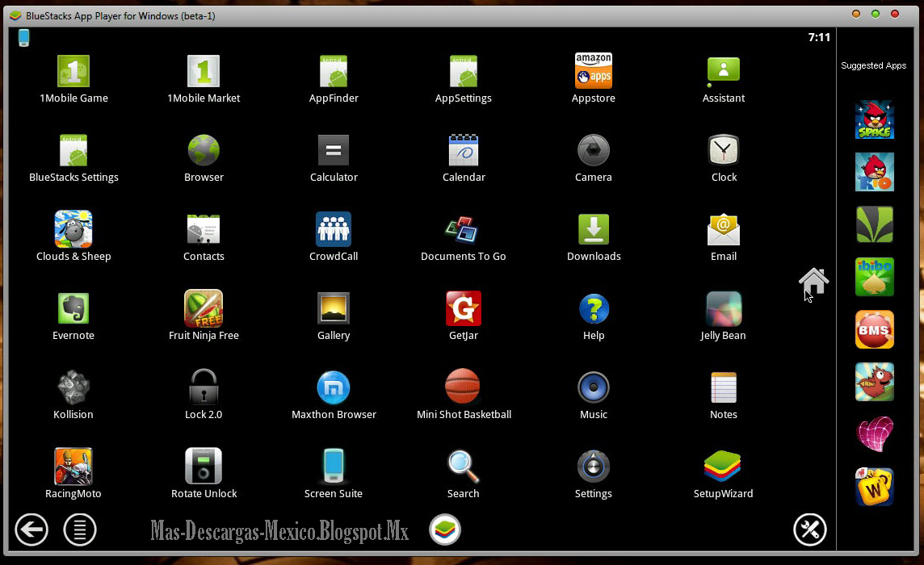This screenshot has height=565, width=924.
Task: Open the menu button at bottom left
Action: point(80,529)
